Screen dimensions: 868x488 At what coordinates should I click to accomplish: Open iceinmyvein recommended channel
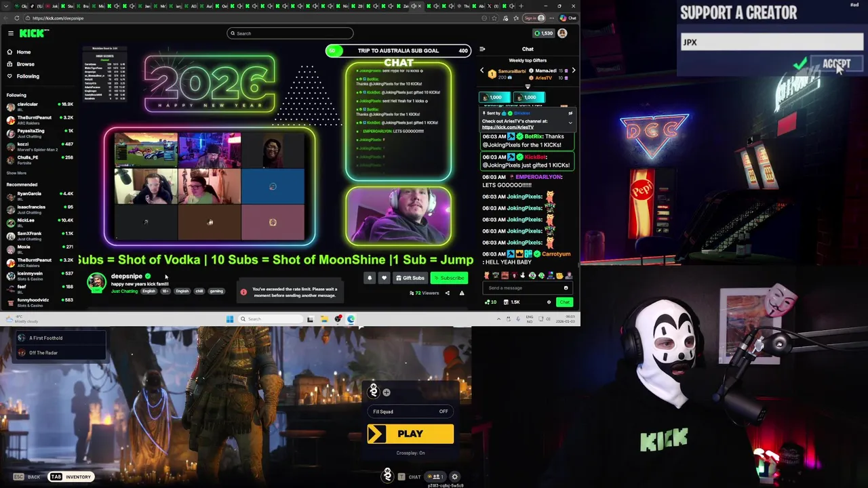(x=40, y=274)
